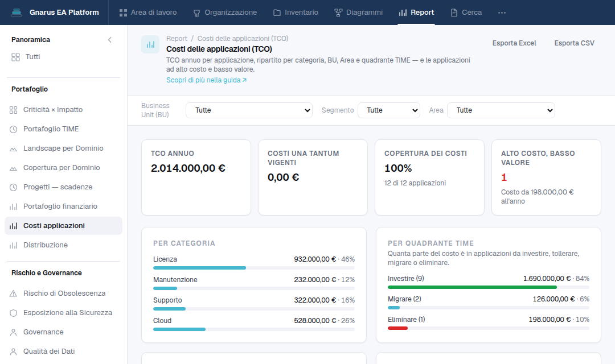Click the 1.690.000,00 € Investire value
This screenshot has height=364, width=615.
click(547, 279)
